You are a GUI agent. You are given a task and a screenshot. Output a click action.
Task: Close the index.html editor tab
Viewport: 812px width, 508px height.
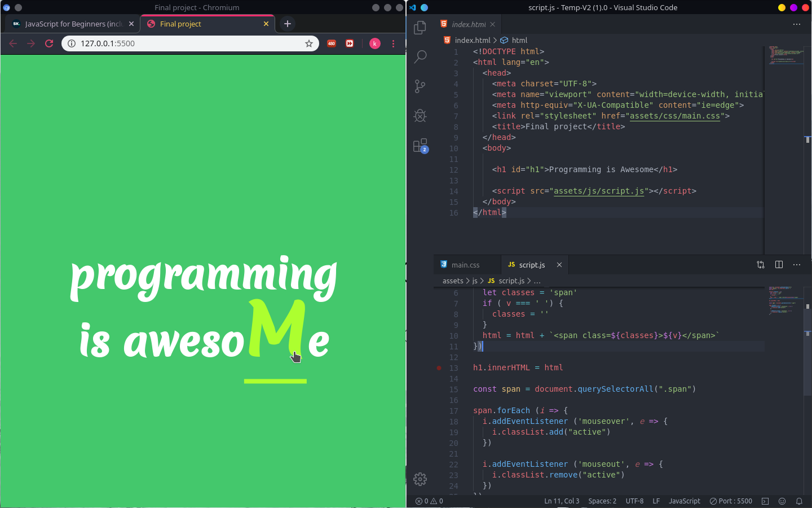[x=492, y=24]
